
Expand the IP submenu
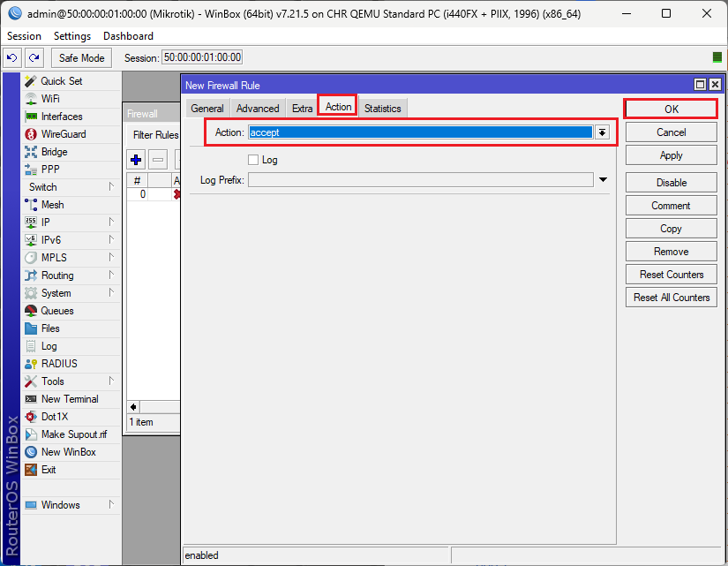point(111,223)
